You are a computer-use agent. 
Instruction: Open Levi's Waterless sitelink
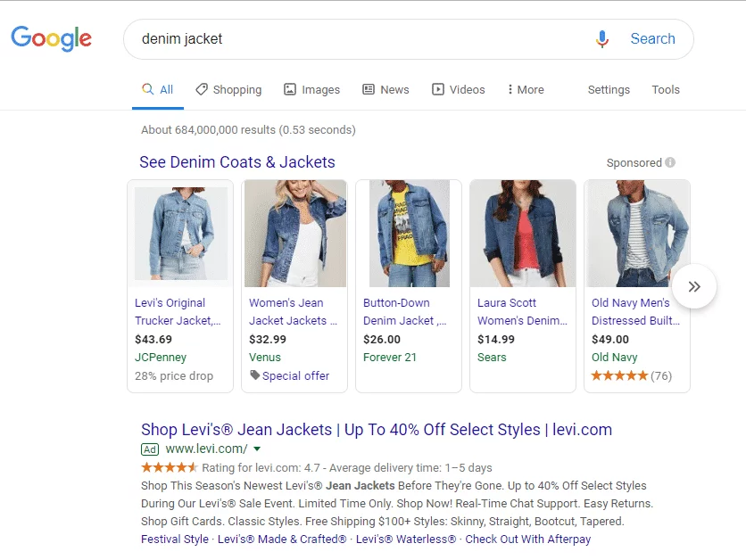pos(406,539)
